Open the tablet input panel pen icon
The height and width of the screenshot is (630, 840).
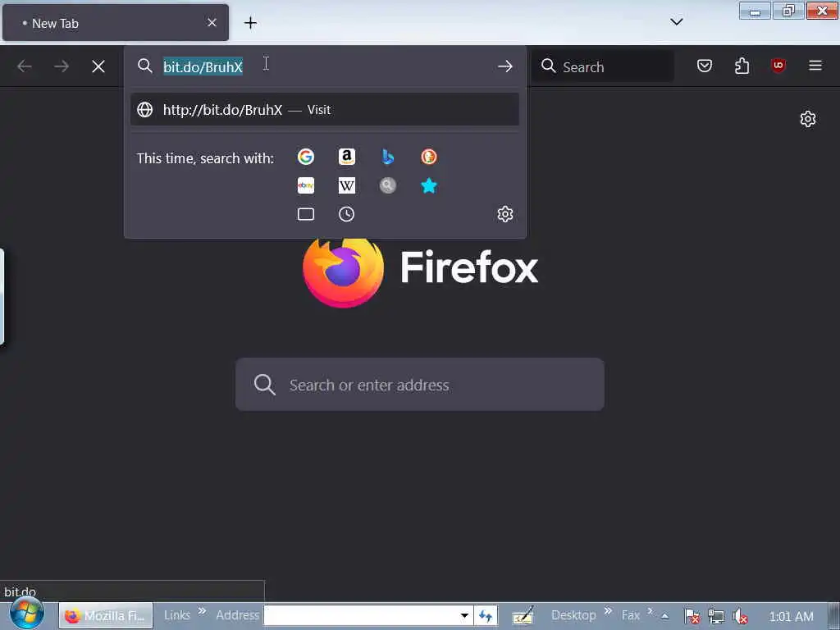tap(523, 616)
